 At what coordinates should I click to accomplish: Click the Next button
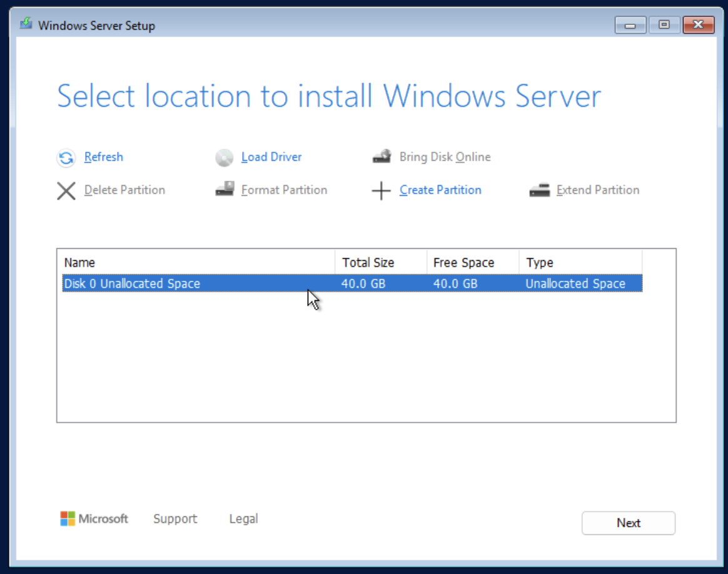628,523
